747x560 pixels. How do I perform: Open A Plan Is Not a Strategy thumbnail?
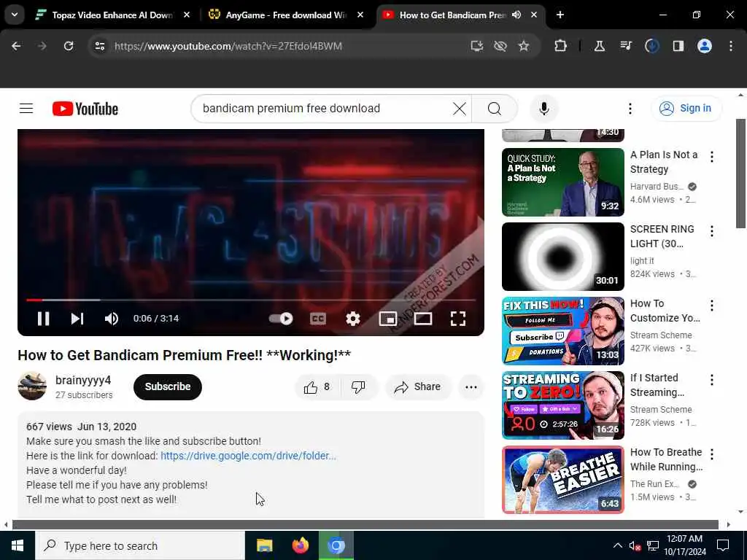[562, 182]
